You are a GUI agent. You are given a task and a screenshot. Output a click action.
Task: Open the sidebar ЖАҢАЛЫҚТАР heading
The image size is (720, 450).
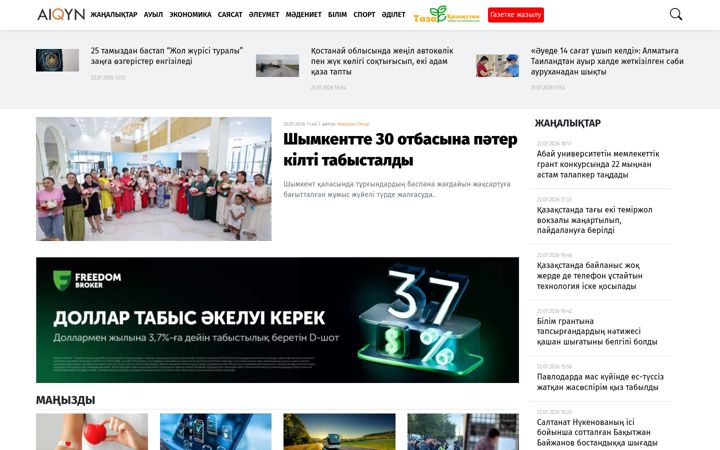[x=568, y=123]
